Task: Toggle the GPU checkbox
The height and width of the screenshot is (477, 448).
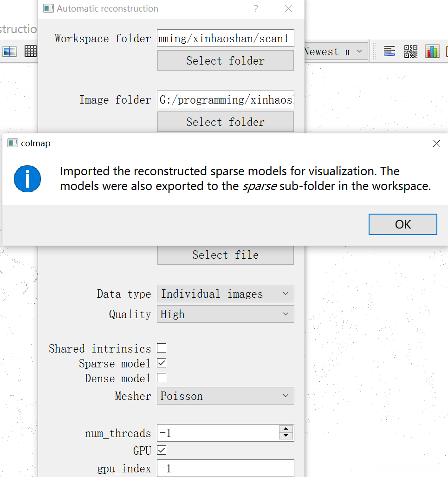Action: tap(162, 450)
